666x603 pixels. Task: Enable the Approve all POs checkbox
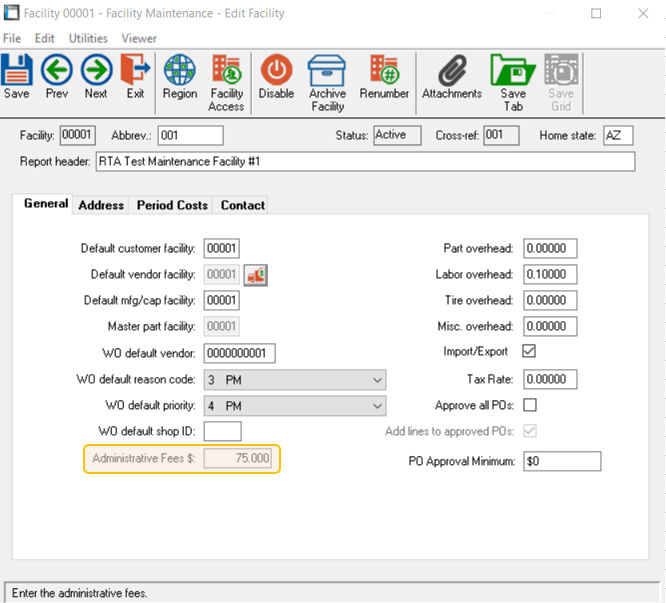point(530,405)
